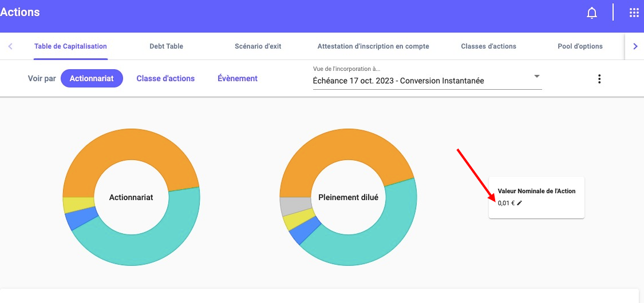Switch view to Classe d'actions
The width and height of the screenshot is (644, 303).
165,78
